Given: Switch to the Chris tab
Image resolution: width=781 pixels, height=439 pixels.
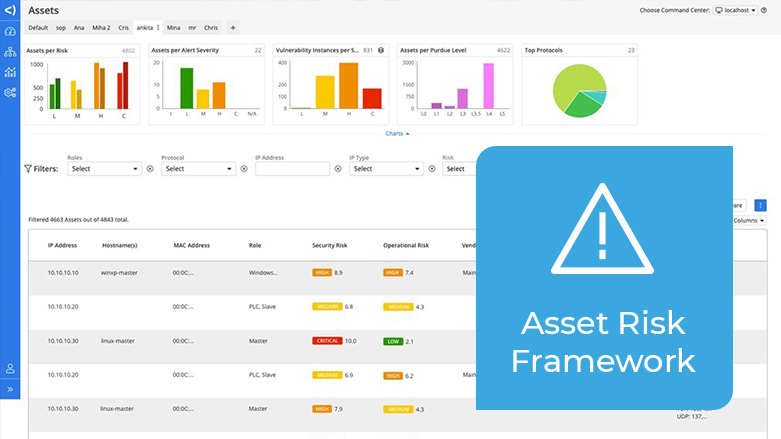Looking at the screenshot, I should coord(211,28).
